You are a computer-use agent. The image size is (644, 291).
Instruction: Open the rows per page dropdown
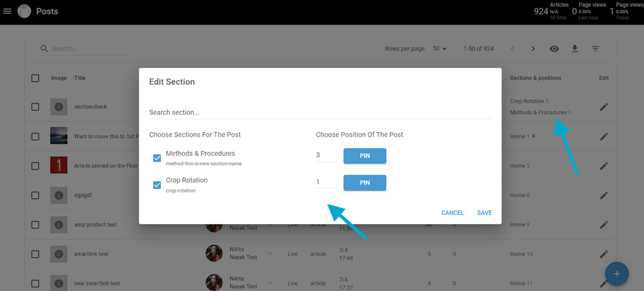coord(440,49)
